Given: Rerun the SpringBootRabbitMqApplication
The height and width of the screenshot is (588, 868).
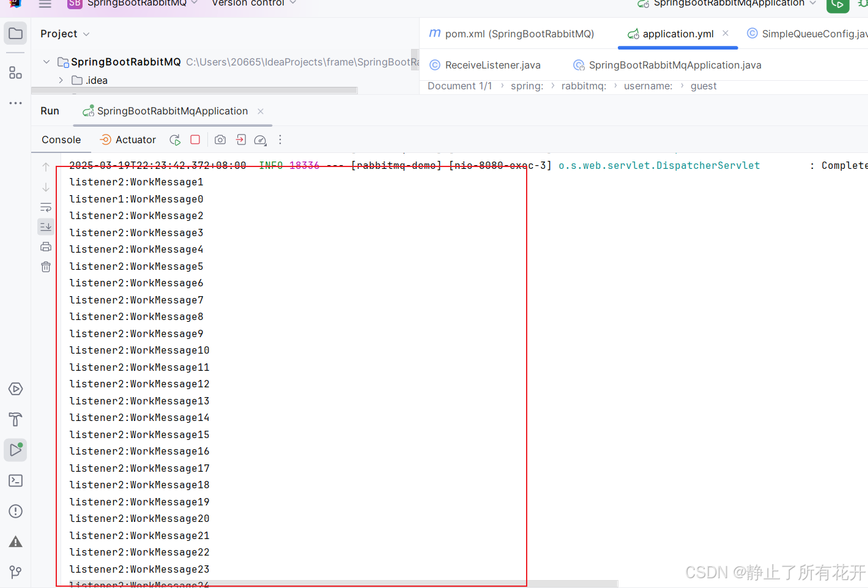Looking at the screenshot, I should 174,140.
